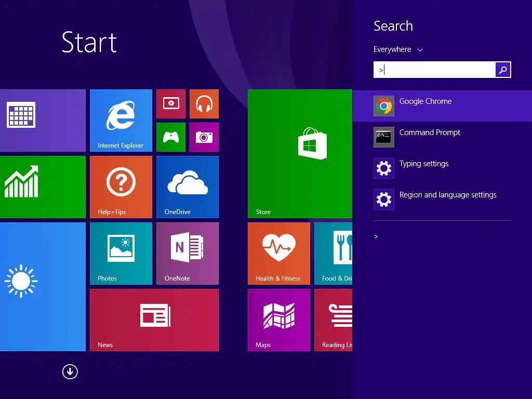Open the Food & Drink tile
532x399 pixels.
click(333, 254)
